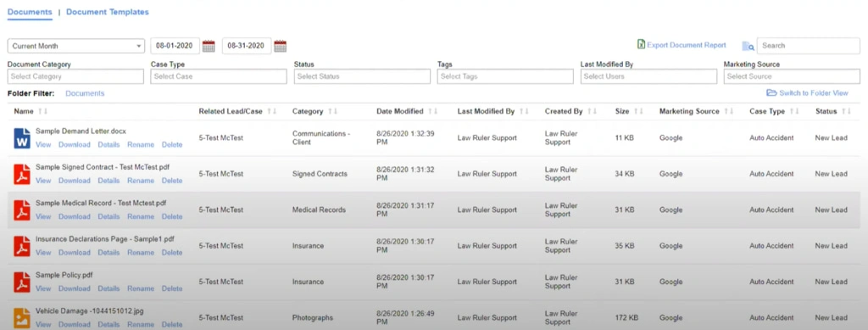Click PDF icon for Sample Signed Contract
Screen dimensions: 868x330
click(22, 175)
